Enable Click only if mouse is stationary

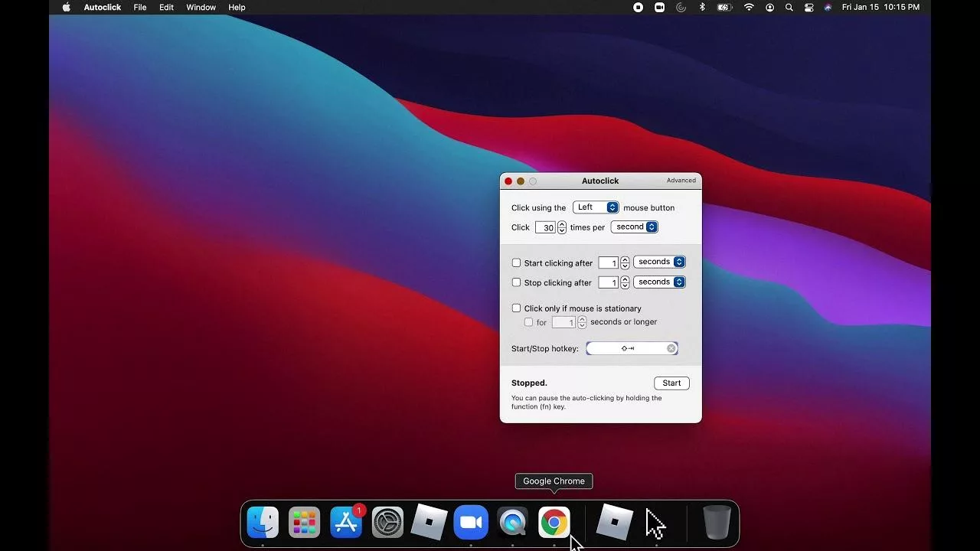click(x=517, y=308)
